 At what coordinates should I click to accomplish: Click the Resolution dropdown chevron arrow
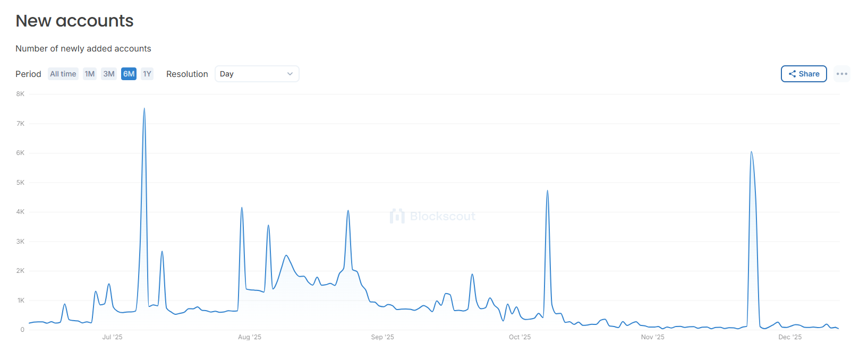[x=290, y=74]
